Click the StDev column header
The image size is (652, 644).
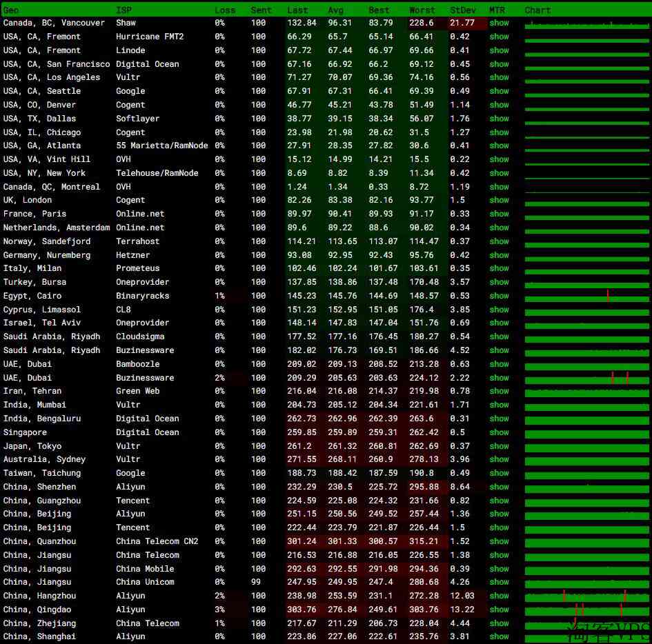(463, 10)
